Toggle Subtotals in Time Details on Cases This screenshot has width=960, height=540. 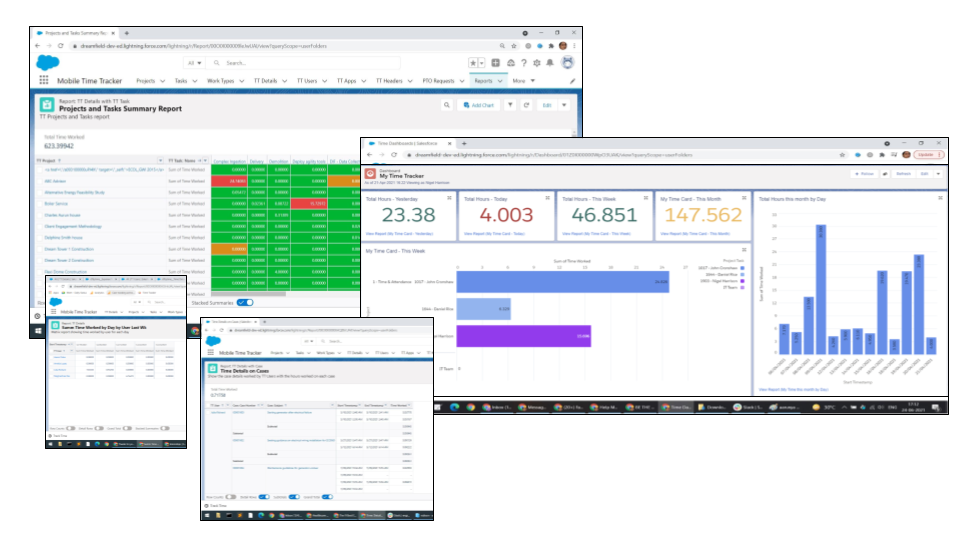pyautogui.click(x=294, y=497)
